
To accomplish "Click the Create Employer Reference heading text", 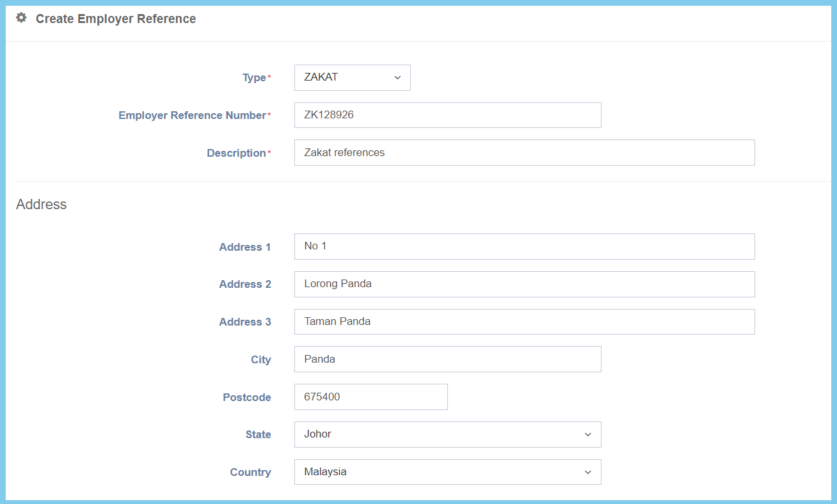I will pyautogui.click(x=116, y=19).
